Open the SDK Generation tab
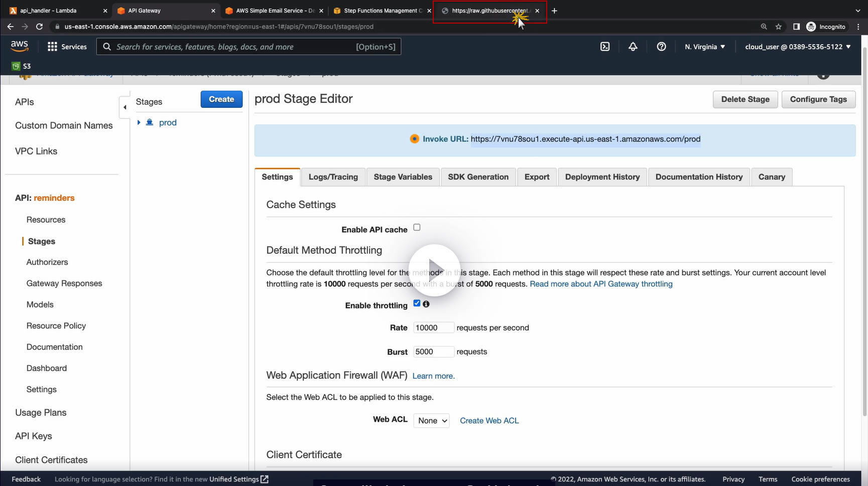The image size is (868, 486). click(x=478, y=177)
